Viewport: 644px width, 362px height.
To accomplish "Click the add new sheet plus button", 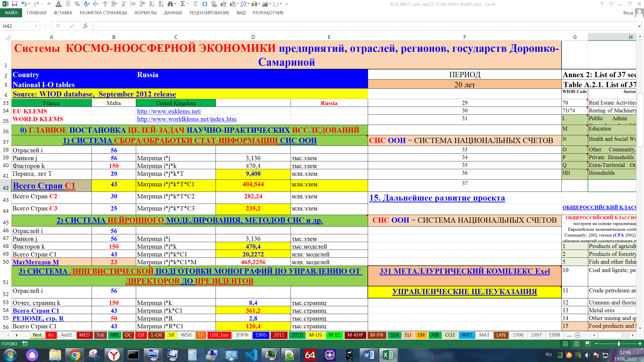I will coord(578,335).
